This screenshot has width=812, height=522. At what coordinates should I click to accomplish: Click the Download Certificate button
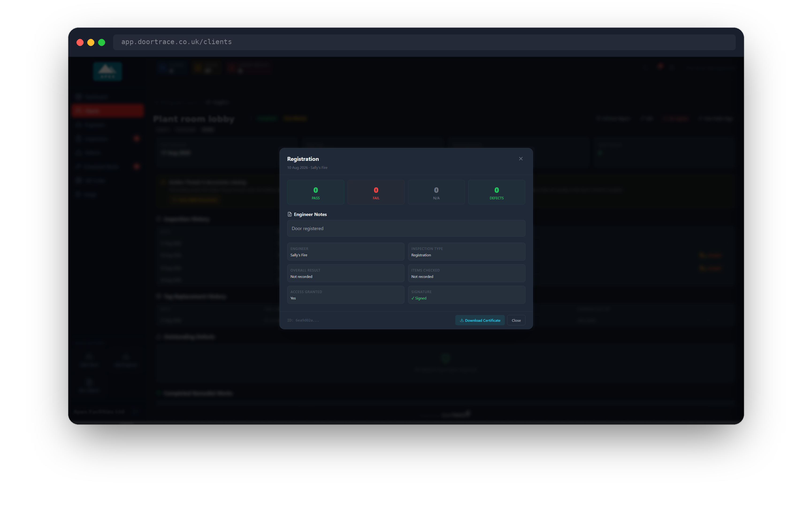tap(480, 320)
